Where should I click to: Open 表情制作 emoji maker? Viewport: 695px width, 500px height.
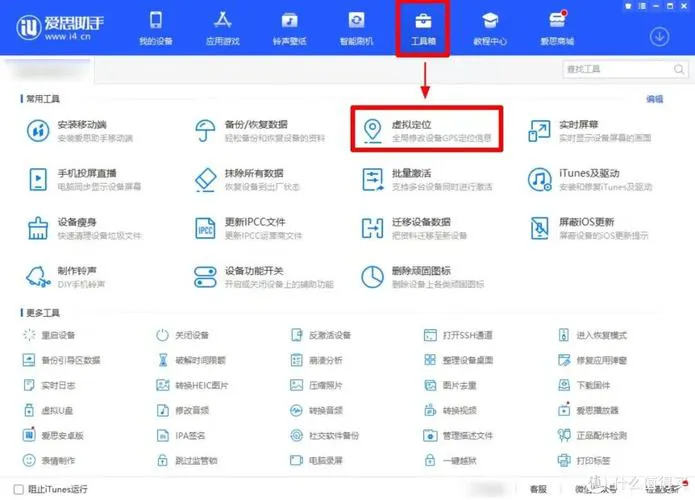pyautogui.click(x=49, y=461)
